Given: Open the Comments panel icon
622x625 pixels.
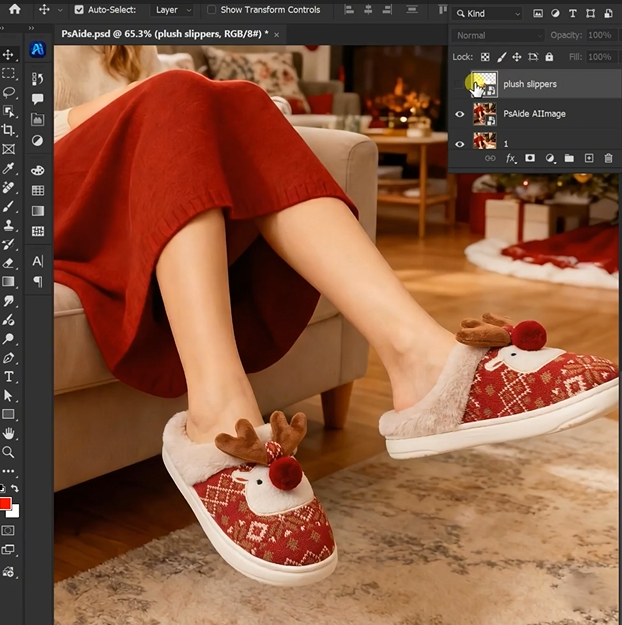Looking at the screenshot, I should (x=37, y=99).
